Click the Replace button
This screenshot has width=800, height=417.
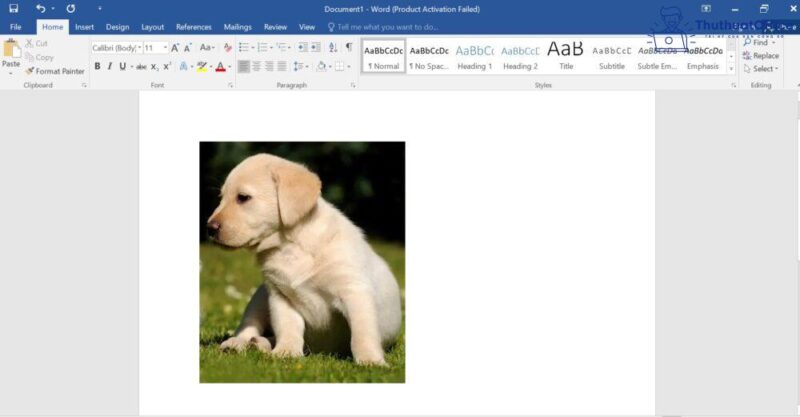pyautogui.click(x=761, y=56)
